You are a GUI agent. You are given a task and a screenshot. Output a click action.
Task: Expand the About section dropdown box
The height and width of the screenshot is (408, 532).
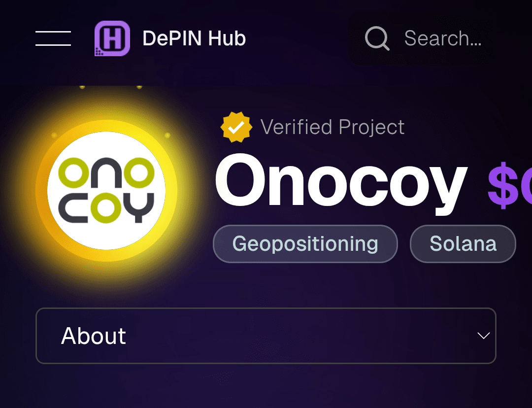click(x=266, y=336)
